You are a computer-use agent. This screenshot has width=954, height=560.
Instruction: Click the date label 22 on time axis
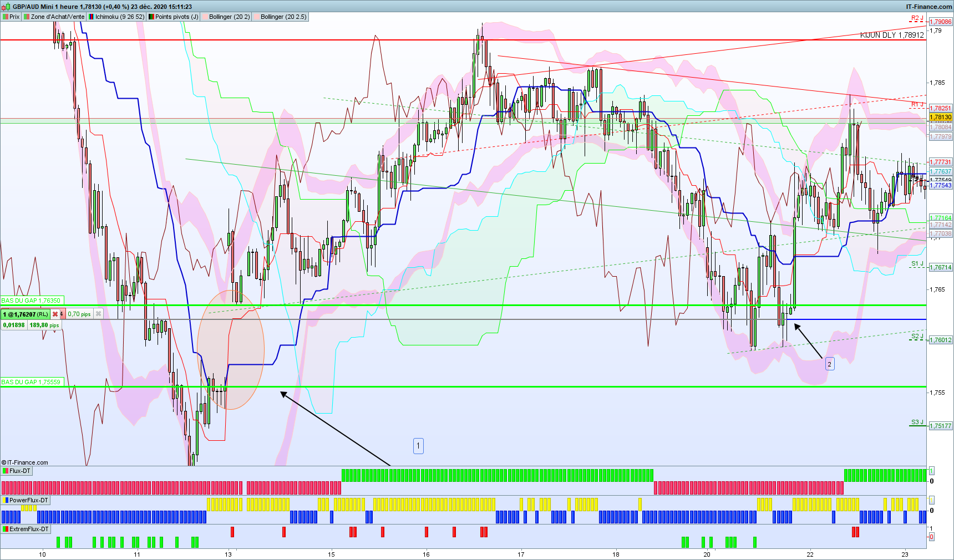[x=810, y=554]
